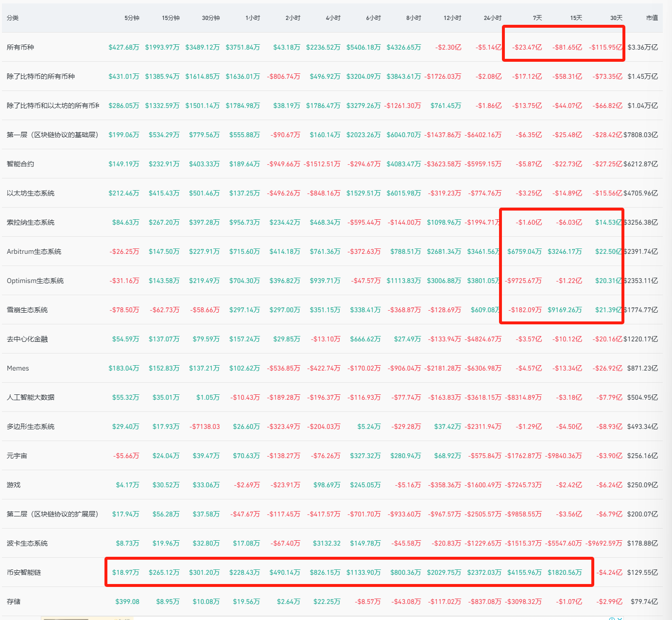
Task: Open the 所有币种 category row
Action: click(20, 47)
